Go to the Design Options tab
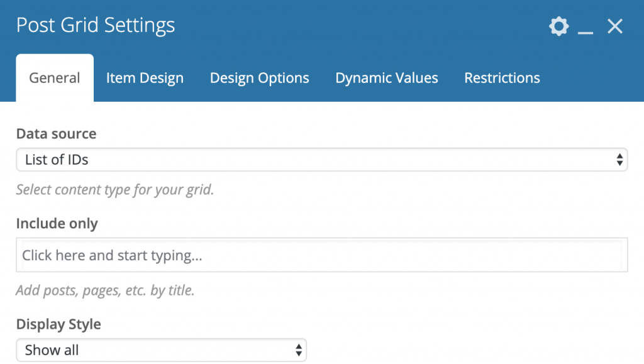Image resolution: width=644 pixels, height=364 pixels. (259, 78)
